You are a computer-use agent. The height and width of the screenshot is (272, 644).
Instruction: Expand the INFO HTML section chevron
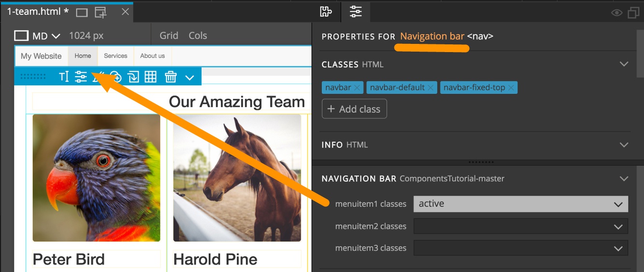624,145
